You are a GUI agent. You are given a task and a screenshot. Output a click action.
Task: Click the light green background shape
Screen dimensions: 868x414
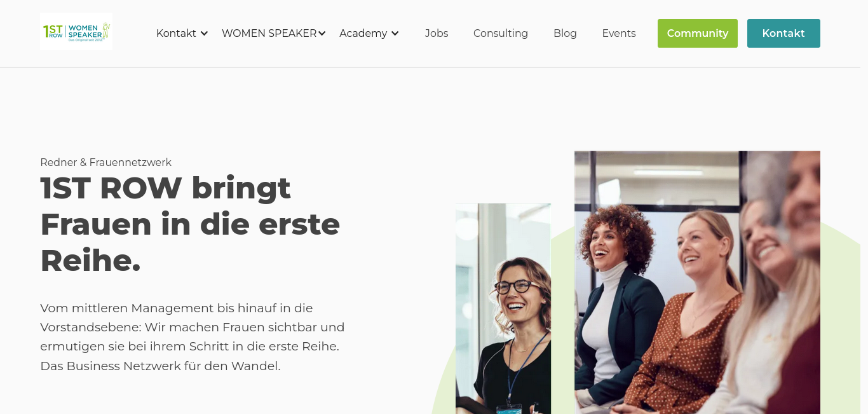pos(840,318)
